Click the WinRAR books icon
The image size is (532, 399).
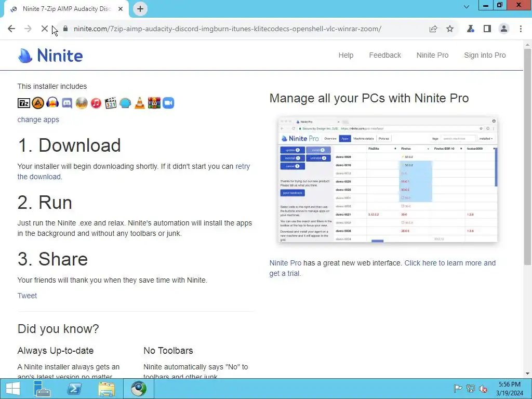tap(154, 103)
